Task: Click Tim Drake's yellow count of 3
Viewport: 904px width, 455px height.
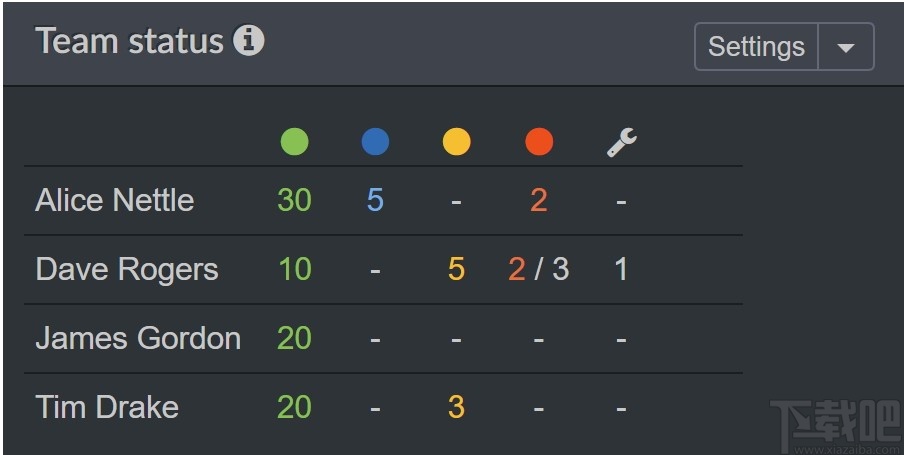Action: (456, 407)
